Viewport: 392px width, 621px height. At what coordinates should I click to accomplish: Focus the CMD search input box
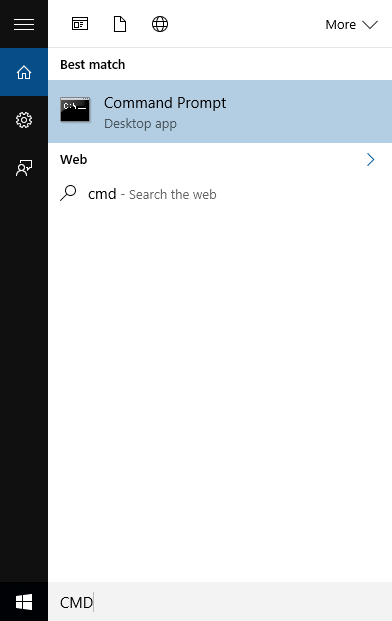coord(220,602)
